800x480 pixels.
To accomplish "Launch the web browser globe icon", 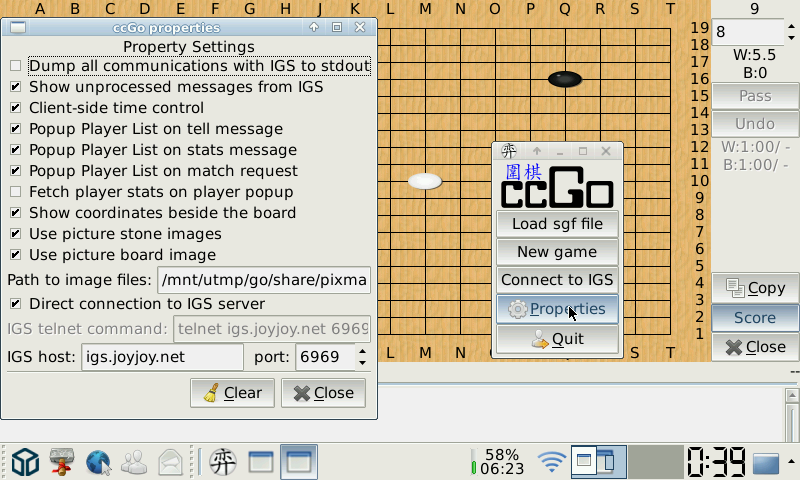I will [x=98, y=462].
